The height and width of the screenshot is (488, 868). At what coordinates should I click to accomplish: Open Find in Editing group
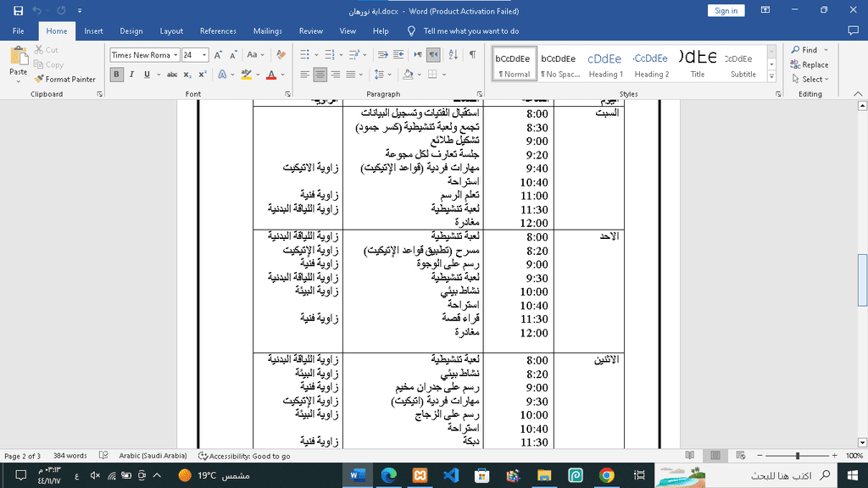coord(804,50)
